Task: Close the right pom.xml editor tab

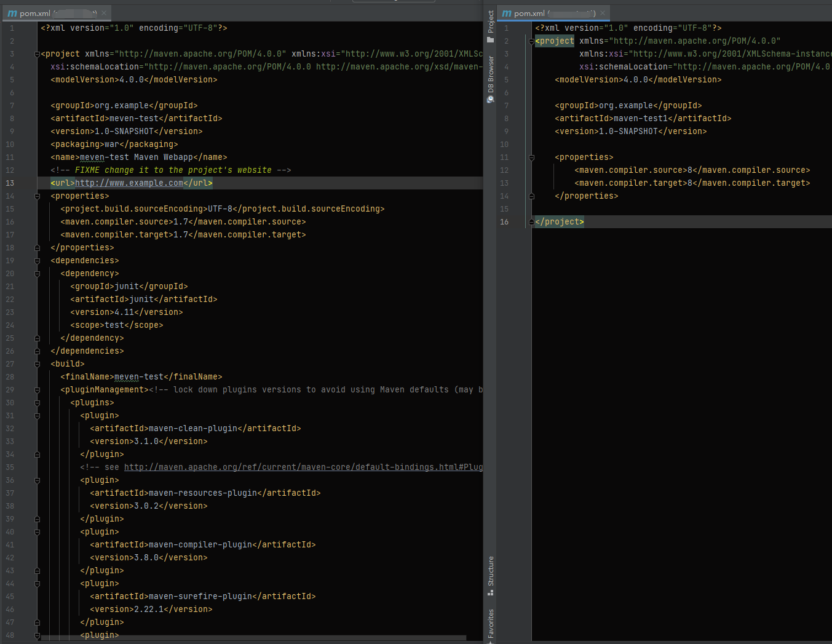Action: tap(603, 13)
